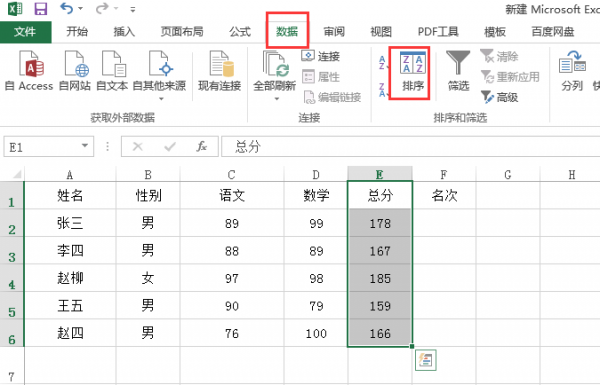
Task: Switch to the 页面布局 tab
Action: click(x=182, y=32)
